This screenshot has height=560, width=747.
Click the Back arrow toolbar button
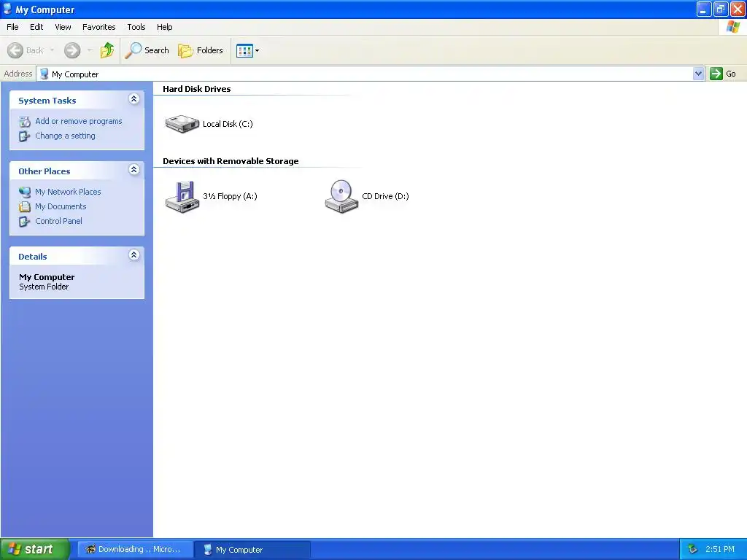click(15, 50)
